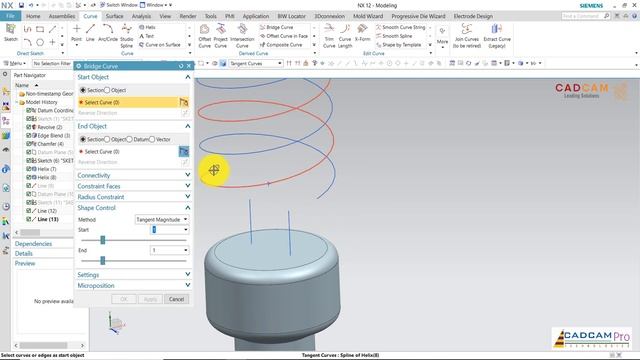The image size is (640, 360).
Task: Switch to the Analysis tab
Action: 141,16
